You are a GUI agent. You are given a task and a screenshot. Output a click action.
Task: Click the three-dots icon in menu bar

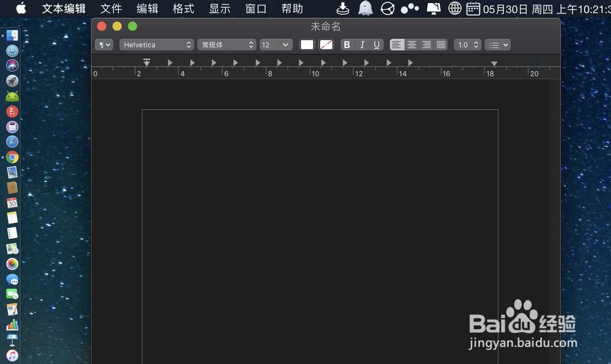(409, 8)
